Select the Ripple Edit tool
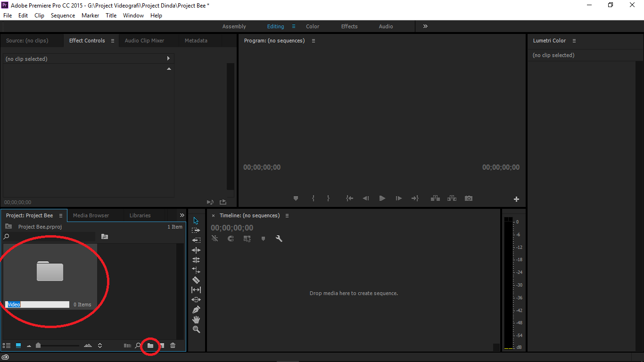644x362 pixels. pos(196,250)
